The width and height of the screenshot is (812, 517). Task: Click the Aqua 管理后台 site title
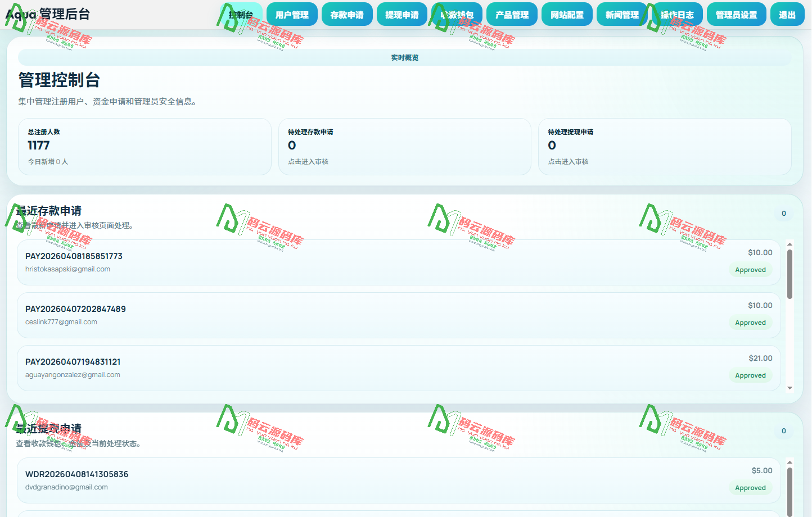48,14
